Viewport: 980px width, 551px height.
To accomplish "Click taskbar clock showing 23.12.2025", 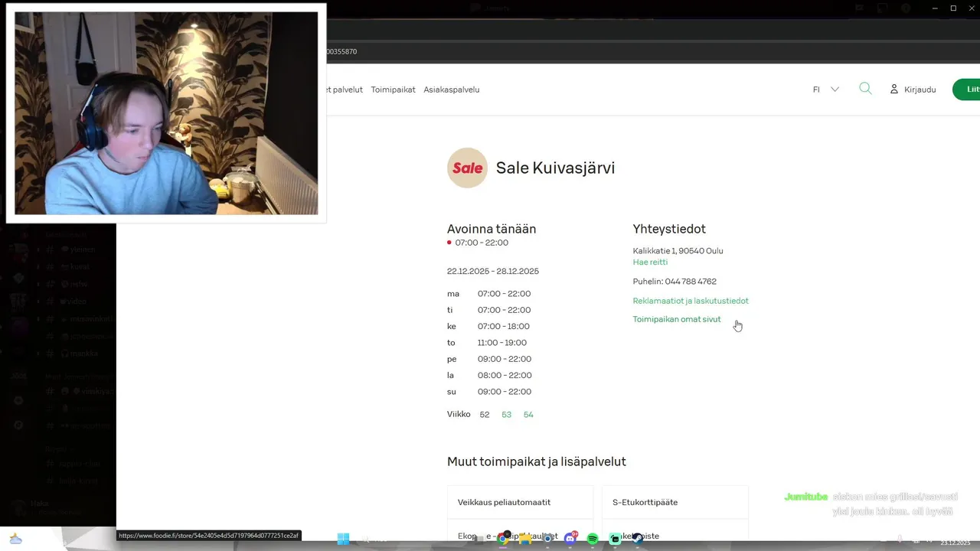I will (955, 543).
